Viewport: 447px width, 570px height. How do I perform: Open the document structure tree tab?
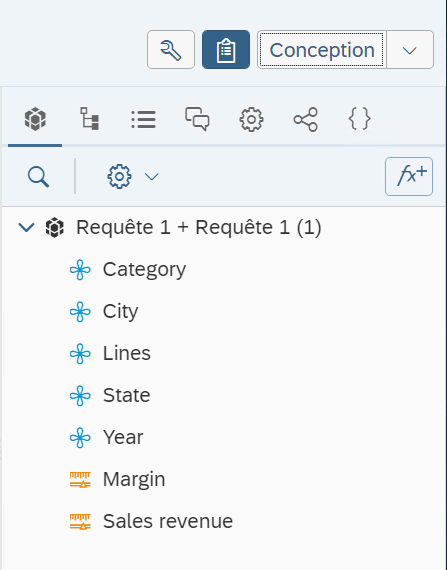pyautogui.click(x=89, y=119)
